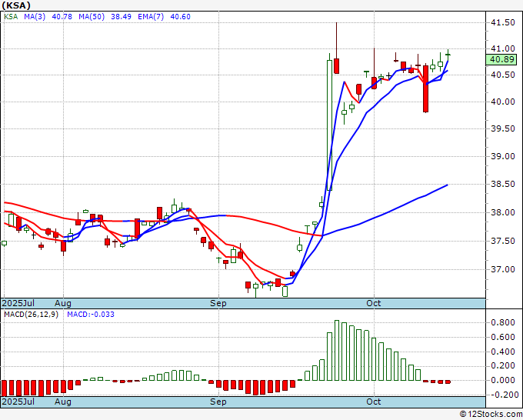Click Oct on the price chart date axis

373,303
